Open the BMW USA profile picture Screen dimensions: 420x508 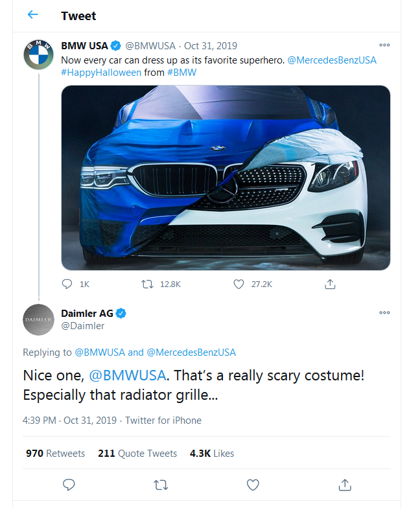click(x=38, y=54)
